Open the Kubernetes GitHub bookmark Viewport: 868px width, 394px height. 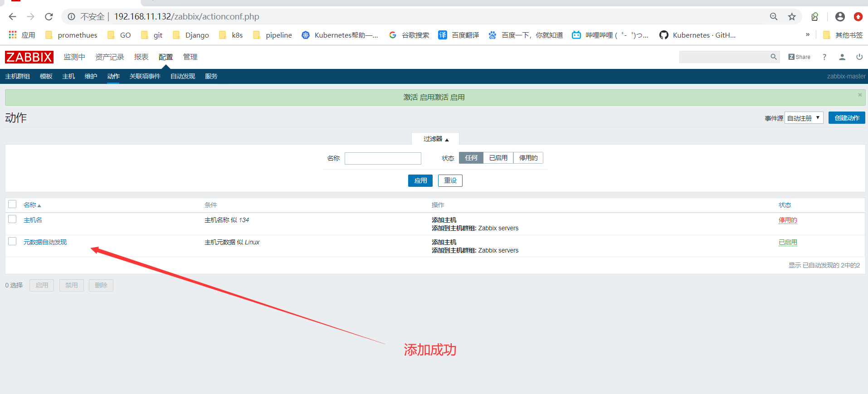point(697,35)
